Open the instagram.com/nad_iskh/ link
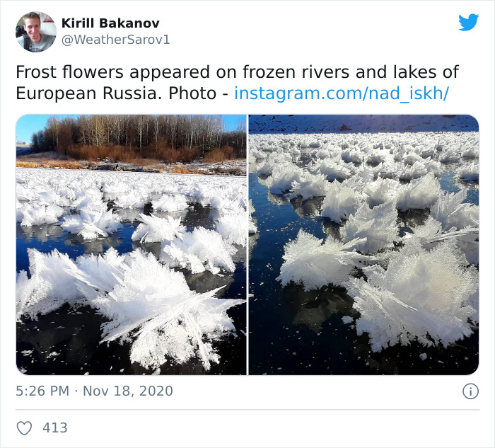The width and height of the screenshot is (495, 448). point(342,93)
